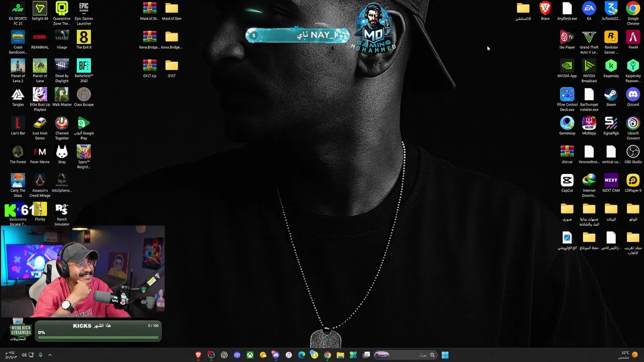Launch Farlight 84 shortcut
This screenshot has height=362, width=644.
[40, 12]
